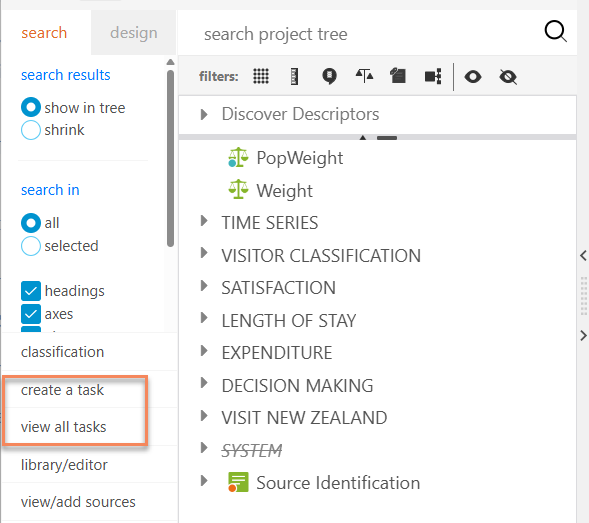Viewport: 589px width, 523px height.
Task: Click the splitter collapse dash handle
Action: point(387,138)
